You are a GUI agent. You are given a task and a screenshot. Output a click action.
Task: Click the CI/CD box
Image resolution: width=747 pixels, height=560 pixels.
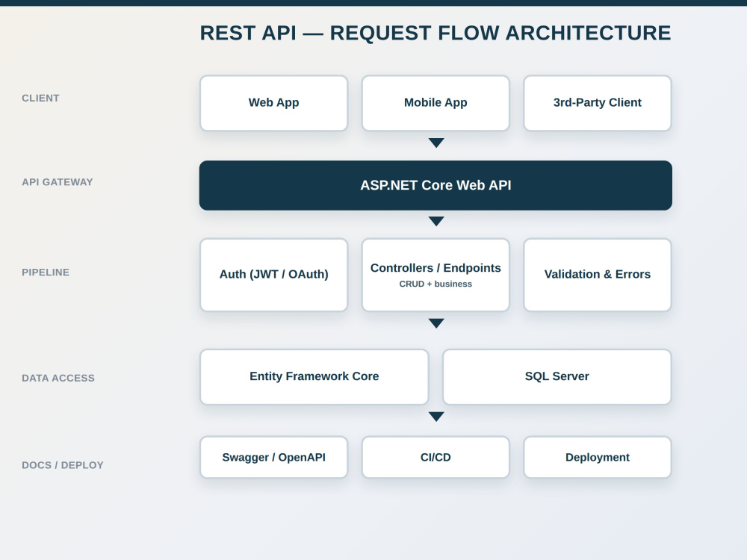pos(436,457)
